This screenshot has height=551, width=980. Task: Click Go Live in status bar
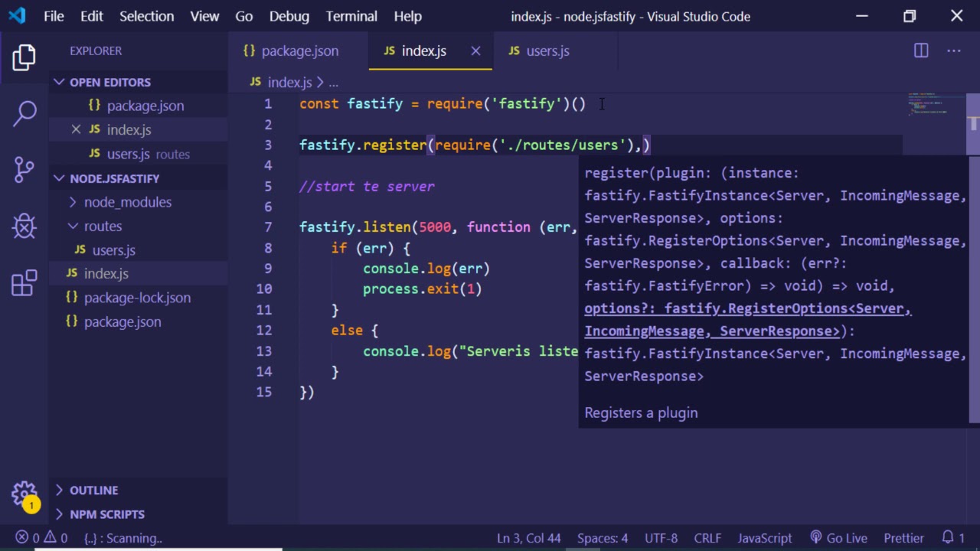(838, 538)
